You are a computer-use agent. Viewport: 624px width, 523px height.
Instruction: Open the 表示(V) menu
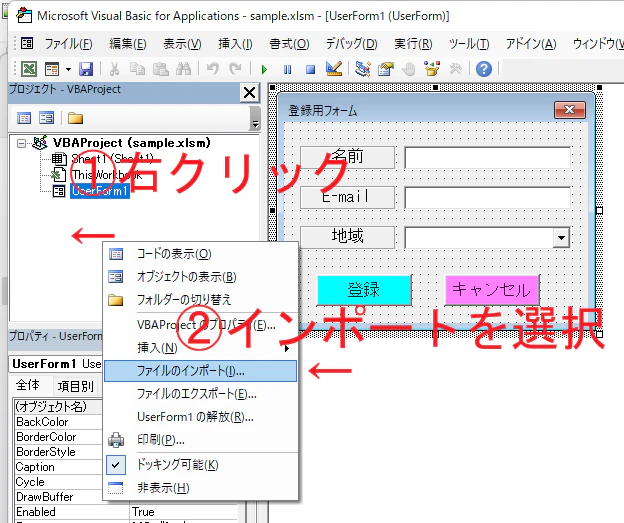(182, 43)
